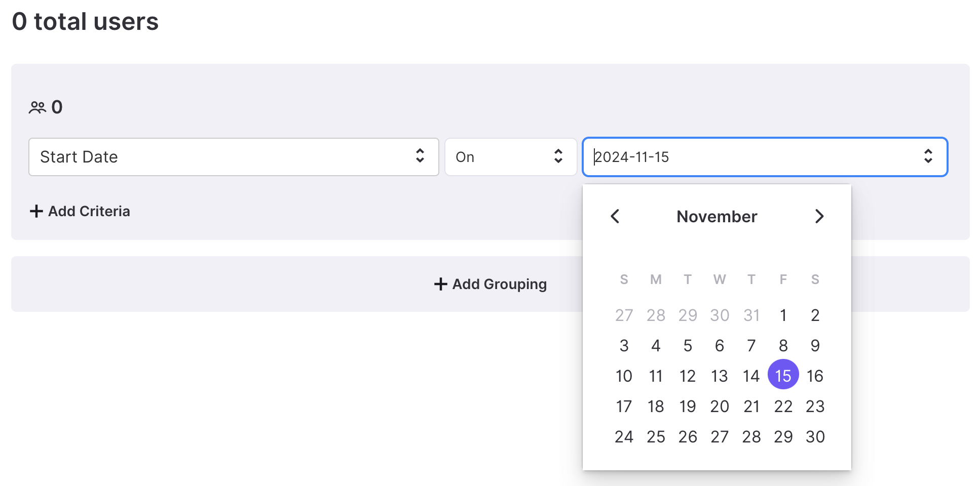Click Add Grouping

click(491, 284)
